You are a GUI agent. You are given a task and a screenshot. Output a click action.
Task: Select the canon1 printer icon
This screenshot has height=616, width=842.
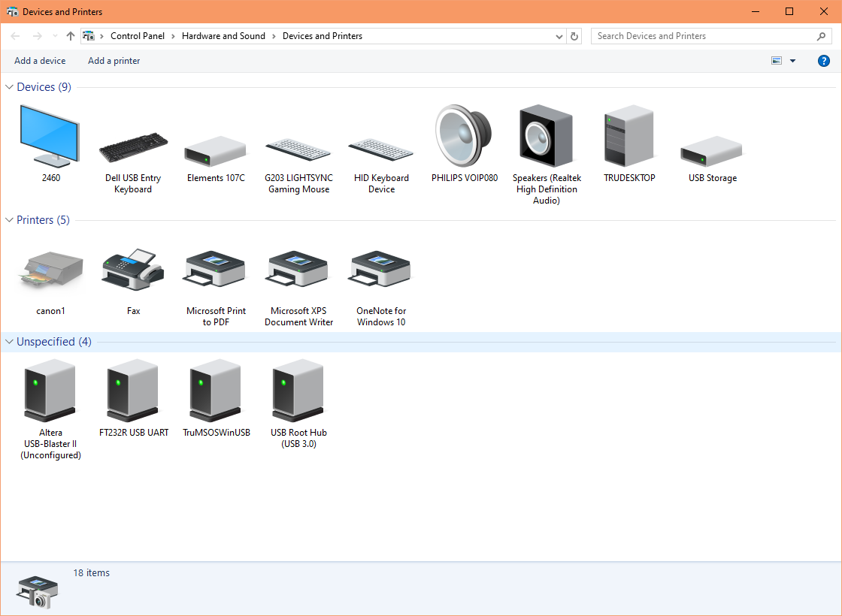point(50,271)
